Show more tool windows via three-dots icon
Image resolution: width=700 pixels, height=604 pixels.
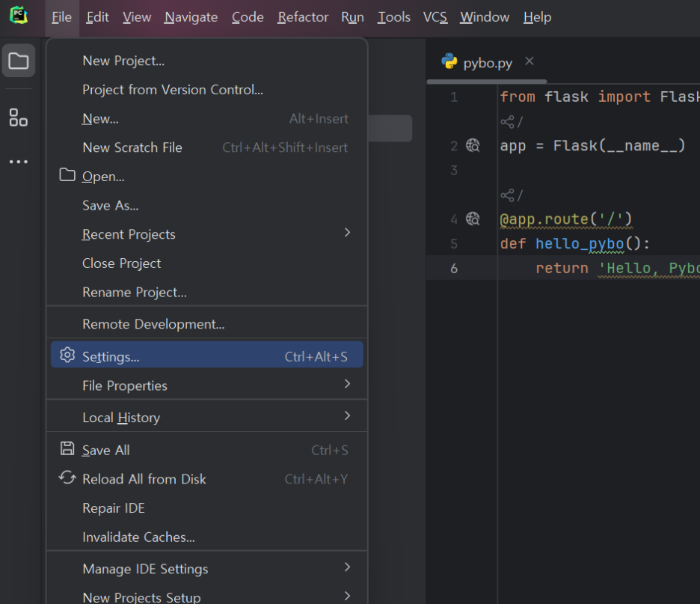[18, 162]
